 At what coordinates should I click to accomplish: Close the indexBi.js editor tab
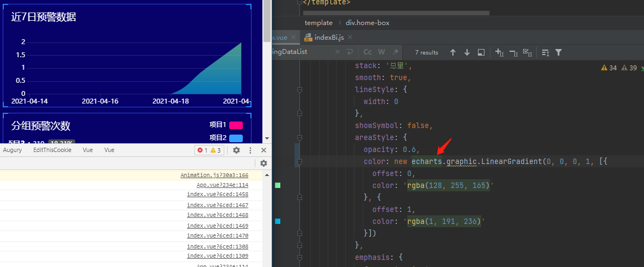tap(351, 38)
